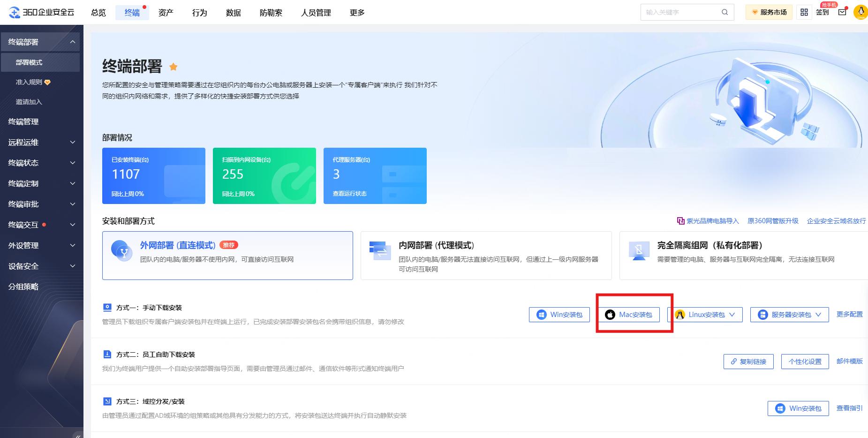This screenshot has width=868, height=438.
Task: Click the 外网部署 mode icon
Action: 121,251
